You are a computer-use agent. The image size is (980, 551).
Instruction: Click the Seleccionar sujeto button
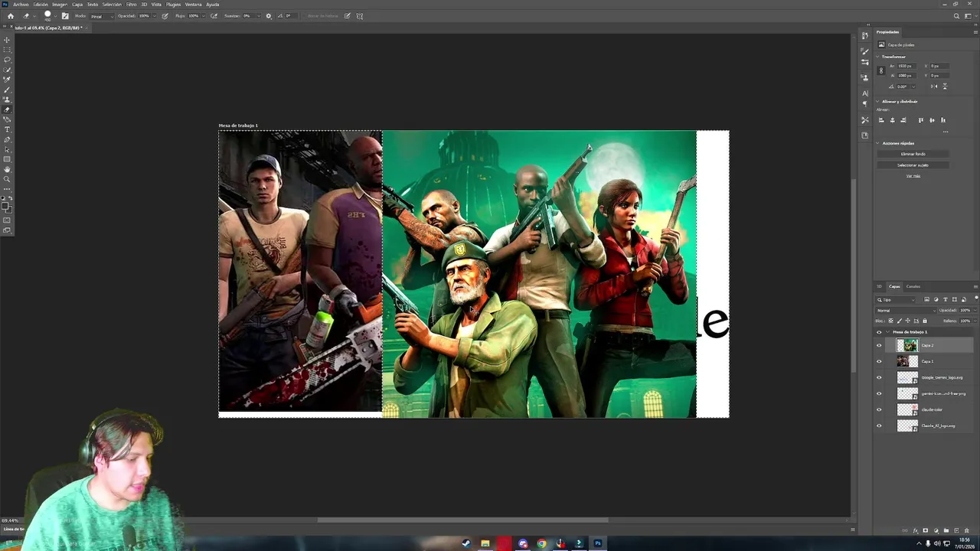tap(913, 165)
